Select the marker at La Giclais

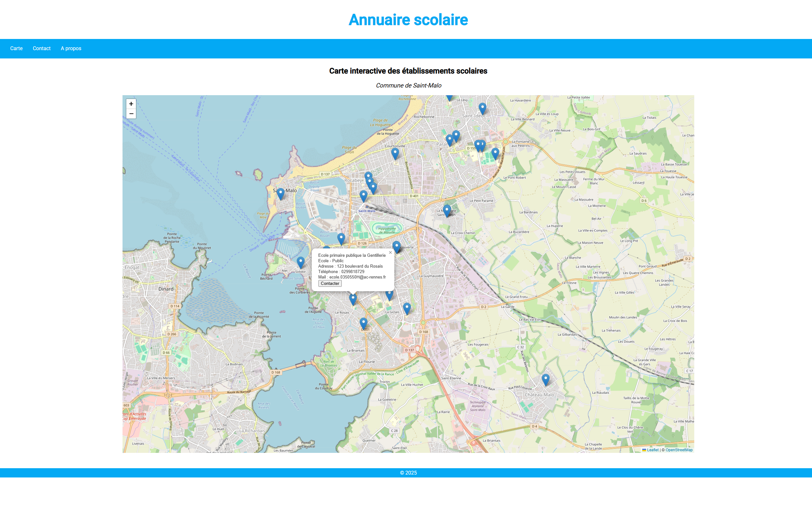click(x=407, y=308)
